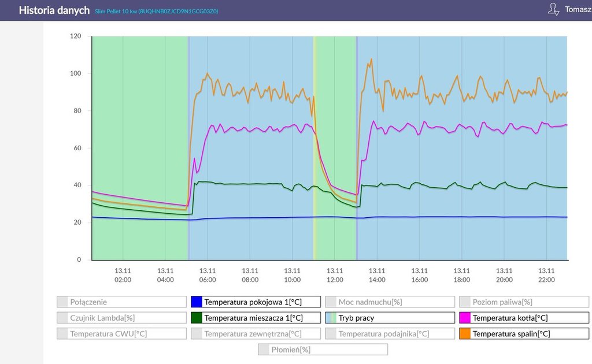The image size is (592, 364).
Task: Show the Poziom paliwa series
Action: pos(524,302)
